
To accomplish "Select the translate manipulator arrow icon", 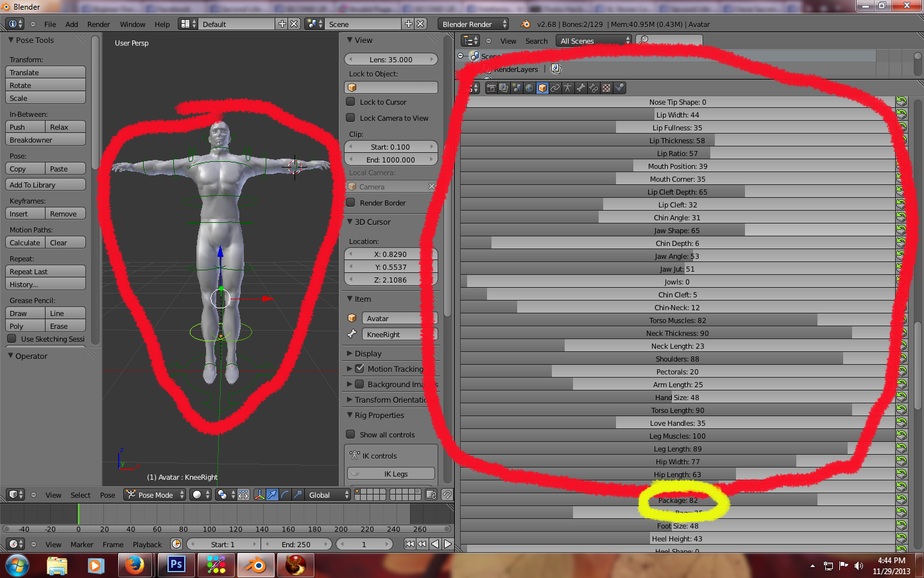I will coord(272,495).
